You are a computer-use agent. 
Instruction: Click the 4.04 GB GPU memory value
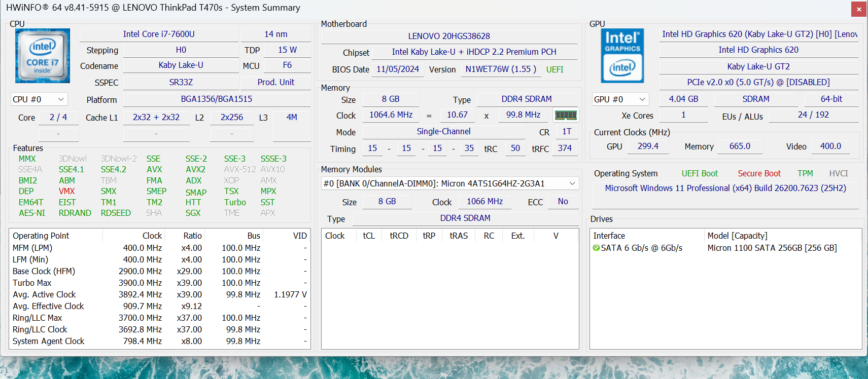(x=684, y=99)
